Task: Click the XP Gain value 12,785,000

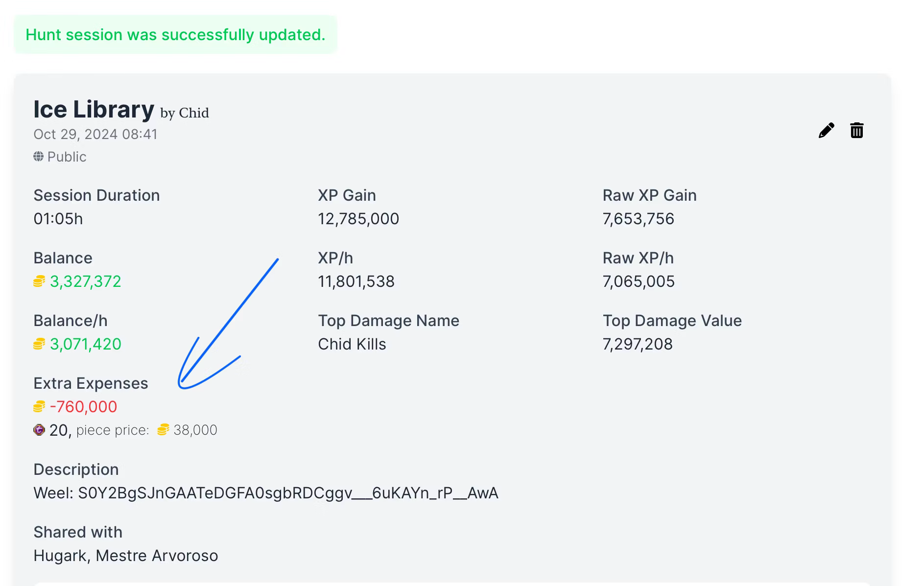Action: click(358, 219)
